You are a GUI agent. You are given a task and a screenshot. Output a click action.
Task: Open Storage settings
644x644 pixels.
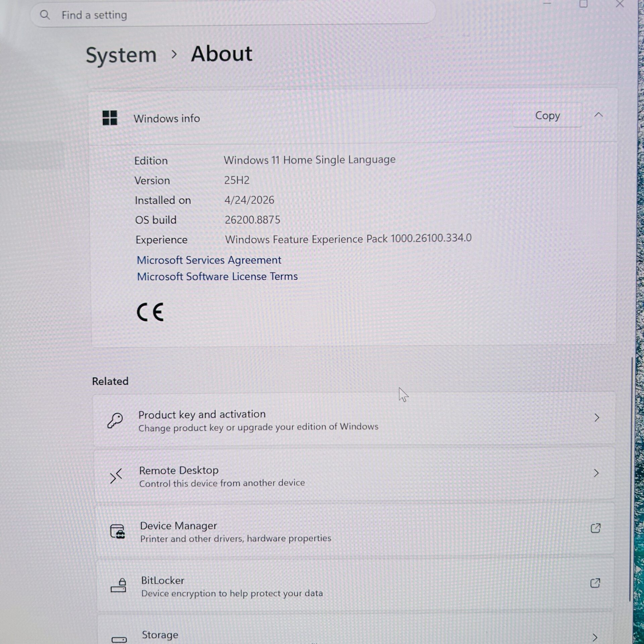[356, 629]
